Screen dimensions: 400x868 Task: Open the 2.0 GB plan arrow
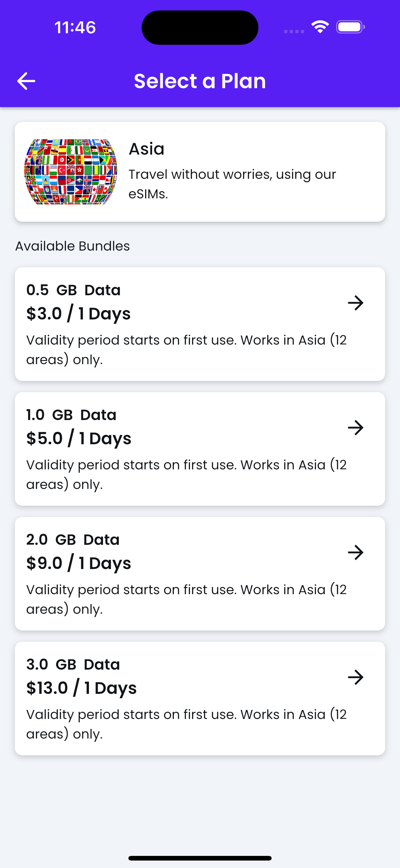[356, 552]
